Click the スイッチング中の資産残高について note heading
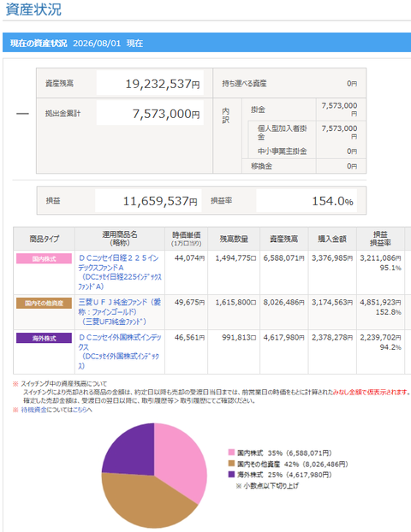The height and width of the screenshot is (532, 411). (64, 384)
